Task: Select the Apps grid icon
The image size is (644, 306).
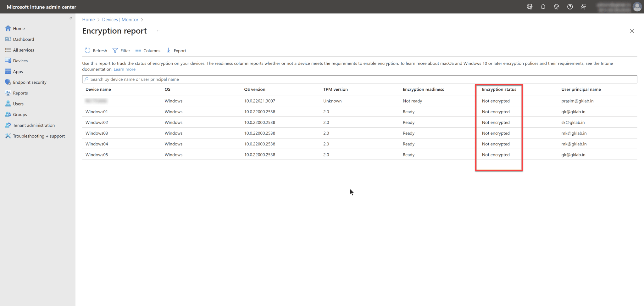Action: tap(8, 71)
